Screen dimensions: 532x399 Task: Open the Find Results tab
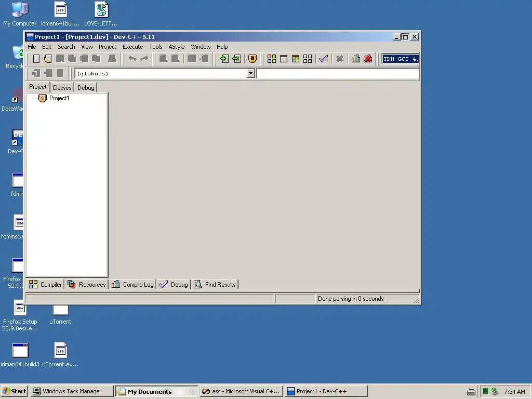[215, 284]
